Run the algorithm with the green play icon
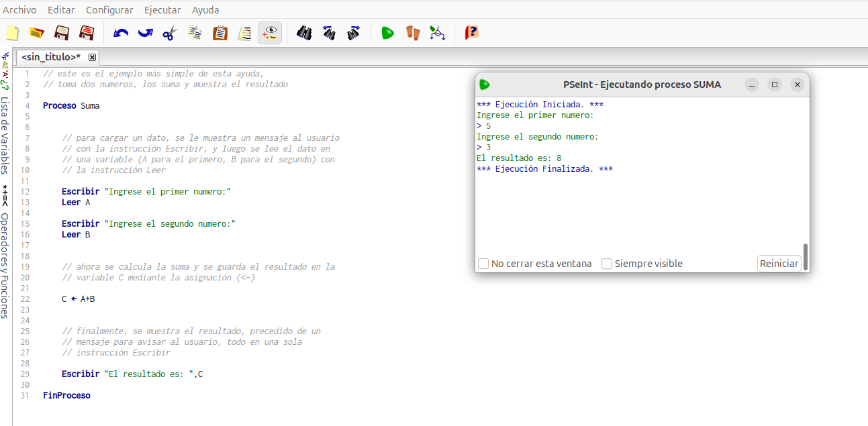 (387, 33)
